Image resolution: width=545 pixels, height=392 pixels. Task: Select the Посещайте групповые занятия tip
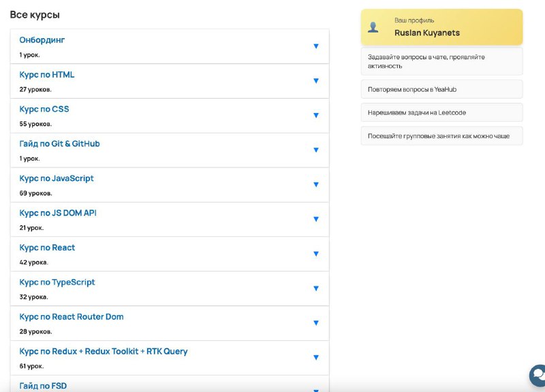point(441,135)
